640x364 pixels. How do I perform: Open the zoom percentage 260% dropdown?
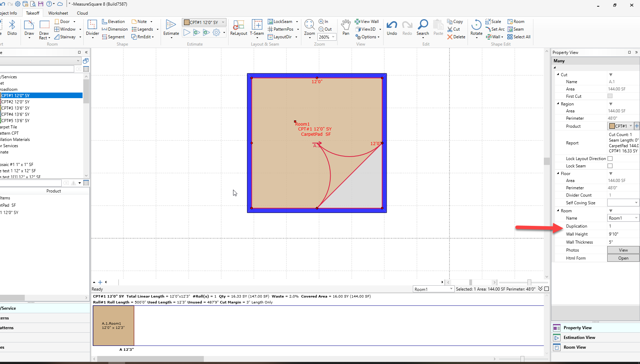pyautogui.click(x=333, y=37)
